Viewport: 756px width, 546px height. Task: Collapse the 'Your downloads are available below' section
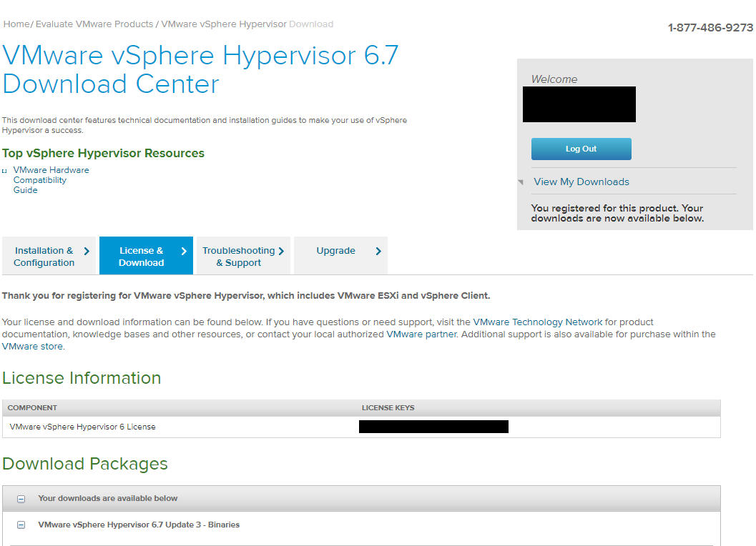[21, 499]
